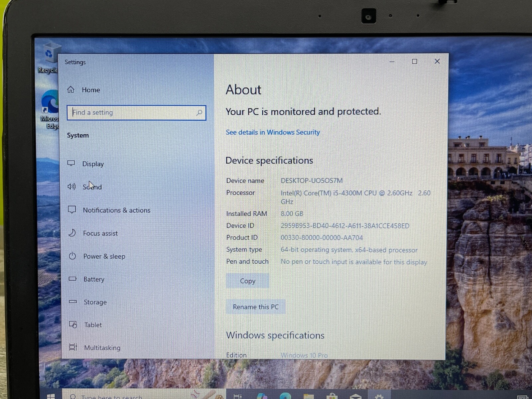This screenshot has width=532, height=399.
Task: Select the Product ID 00330-80000-00000-AA704
Action: (322, 238)
